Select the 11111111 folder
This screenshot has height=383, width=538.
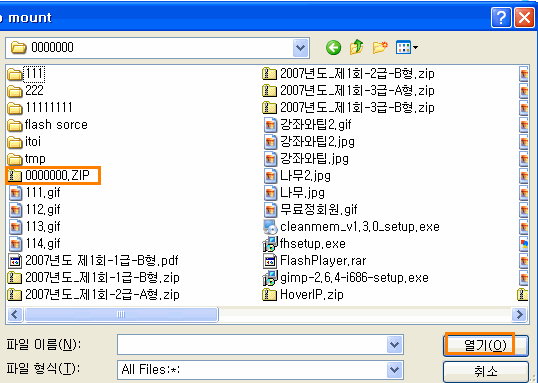(x=40, y=107)
